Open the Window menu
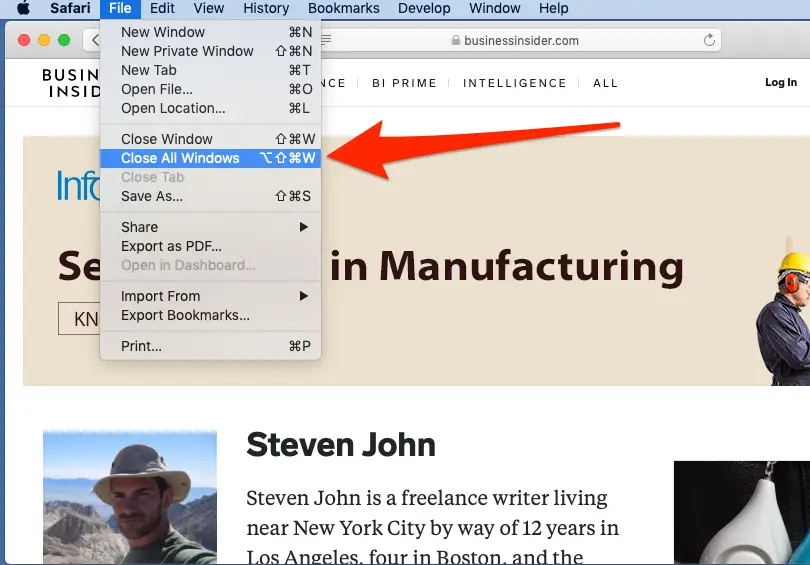 494,8
